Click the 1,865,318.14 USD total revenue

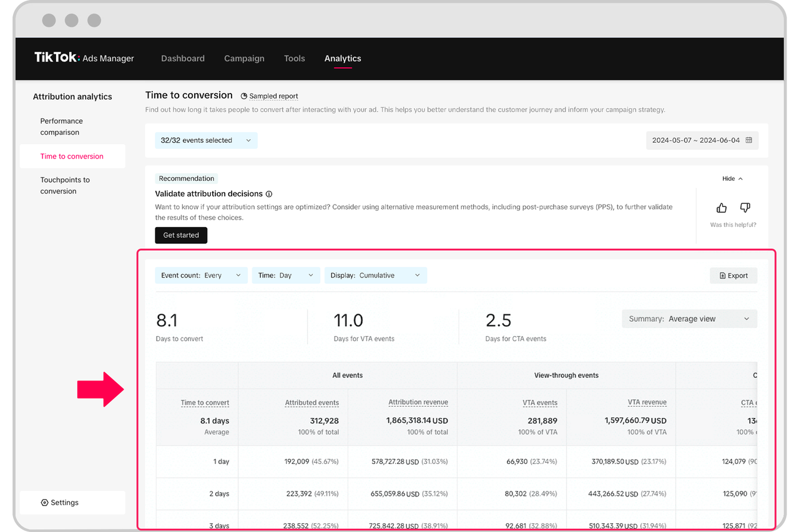point(418,421)
